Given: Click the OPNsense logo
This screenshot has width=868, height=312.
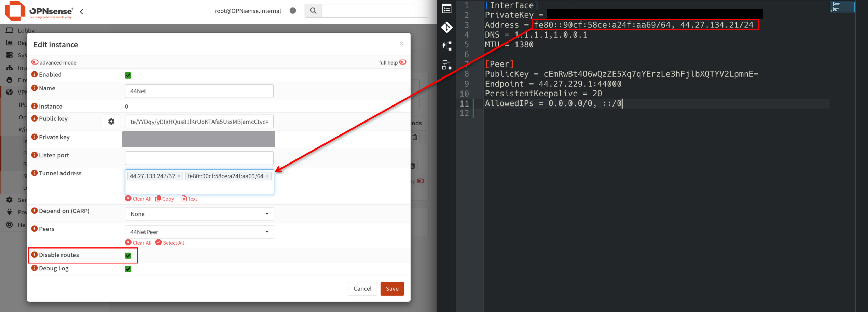Looking at the screenshot, I should pos(39,11).
